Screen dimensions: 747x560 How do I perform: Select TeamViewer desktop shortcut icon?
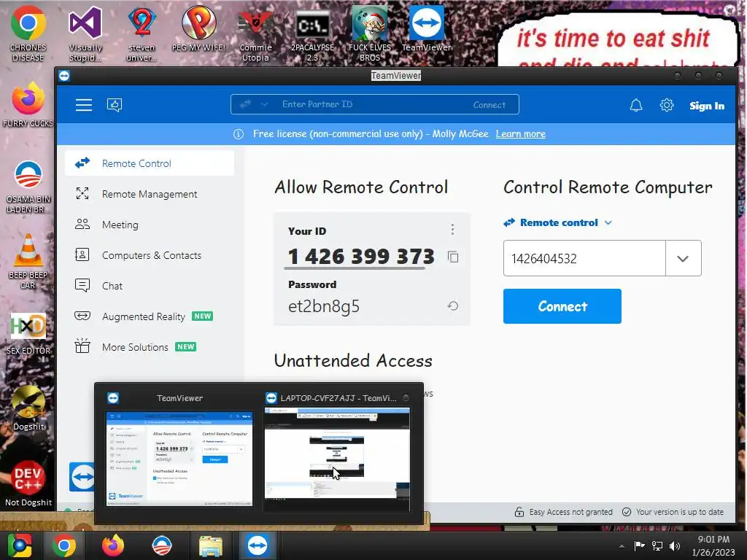(426, 28)
